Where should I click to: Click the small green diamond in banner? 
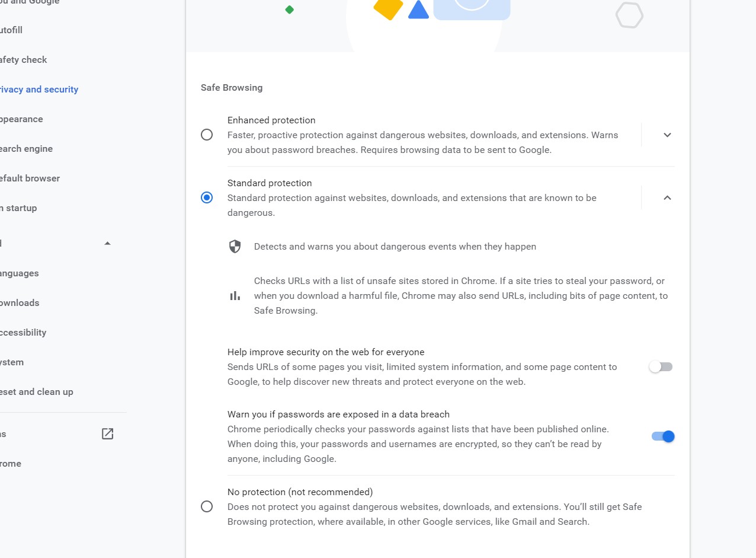pos(290,9)
